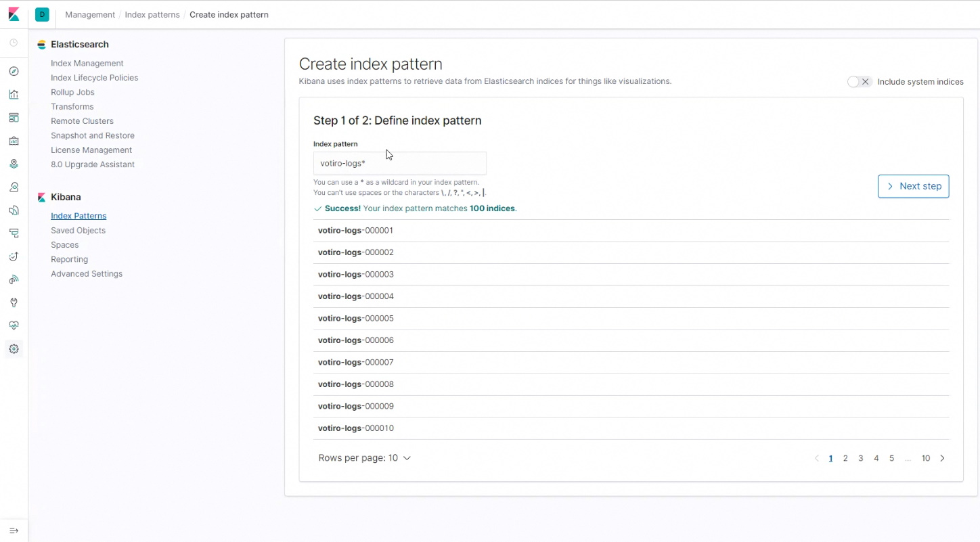Open Stack Monitoring via the heartbeat icon
The height and width of the screenshot is (542, 980).
click(x=14, y=325)
